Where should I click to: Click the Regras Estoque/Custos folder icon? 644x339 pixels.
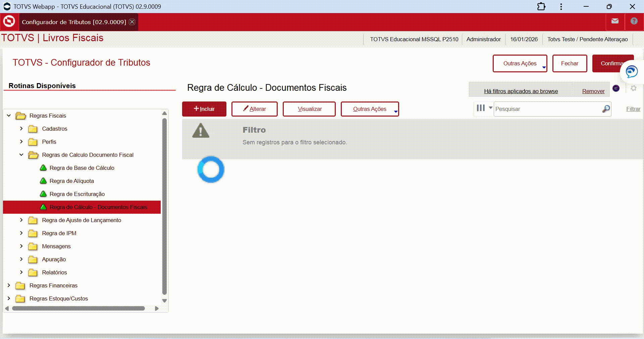(x=20, y=299)
